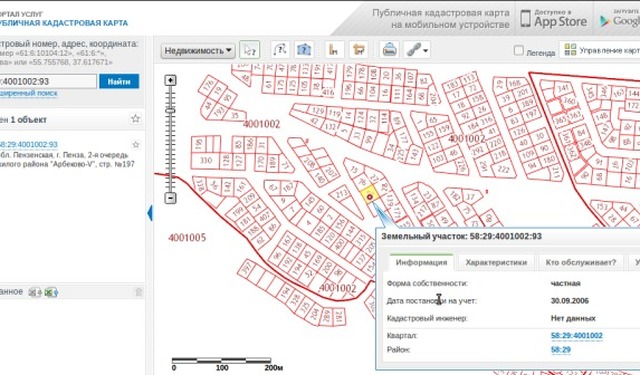
Task: Zoom out with the minus button
Action: point(170,198)
